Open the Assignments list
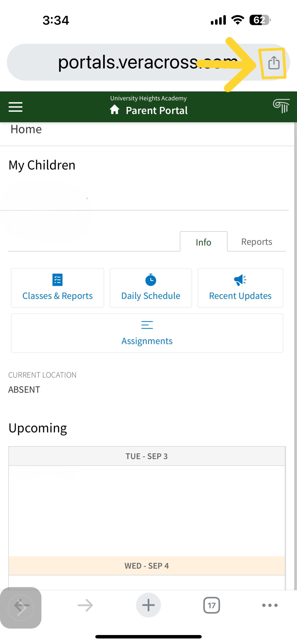 (x=147, y=333)
